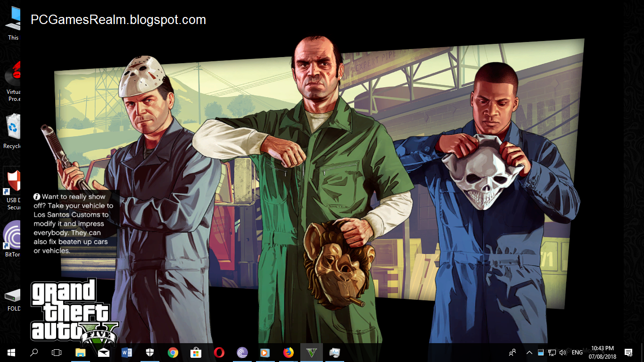The width and height of the screenshot is (644, 362).
Task: Switch to Firefox in the taskbar
Action: click(x=289, y=353)
